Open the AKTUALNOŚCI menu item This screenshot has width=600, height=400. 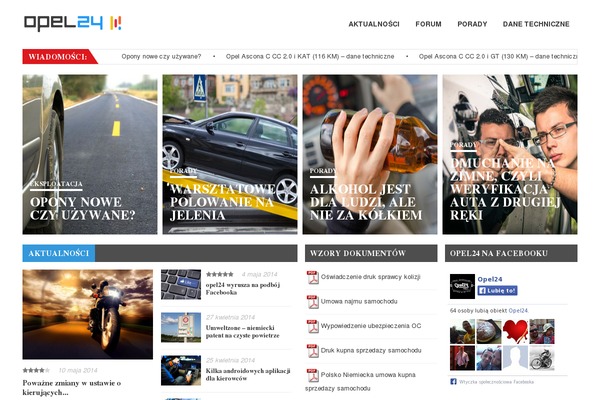point(374,24)
